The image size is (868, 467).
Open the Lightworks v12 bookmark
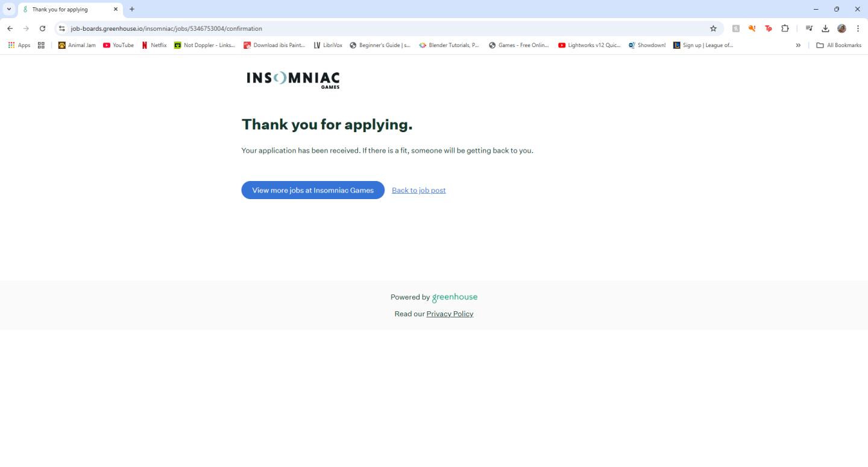pyautogui.click(x=590, y=45)
